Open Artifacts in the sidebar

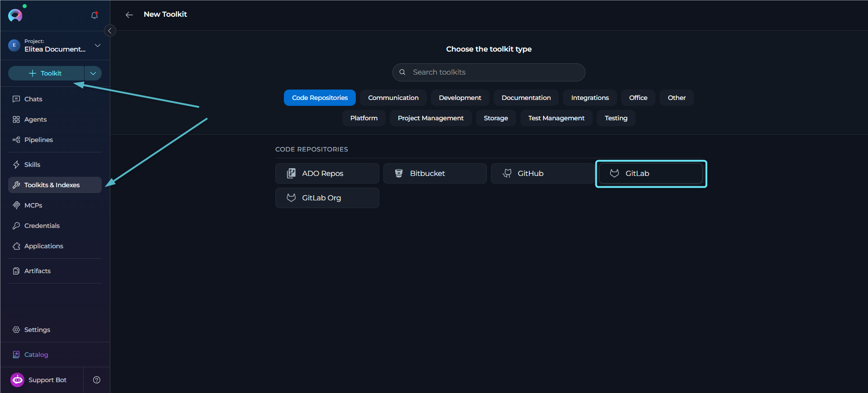55,271
